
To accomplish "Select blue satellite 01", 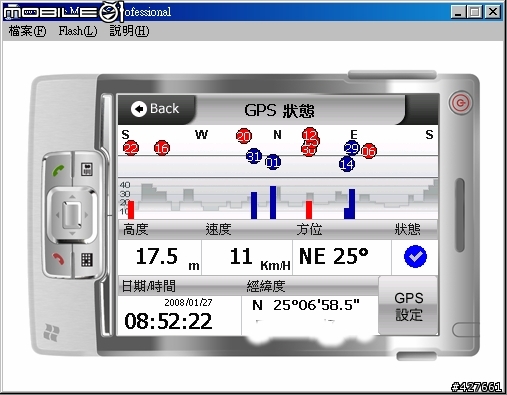I will pyautogui.click(x=273, y=162).
